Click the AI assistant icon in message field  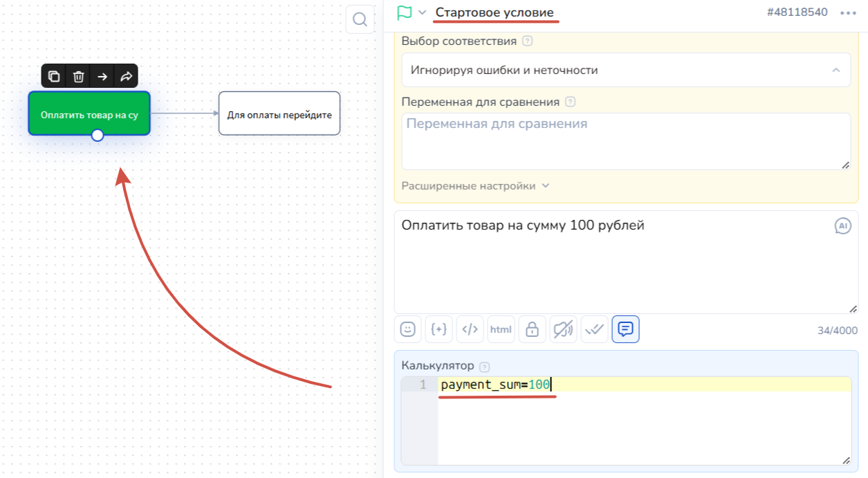pos(842,226)
